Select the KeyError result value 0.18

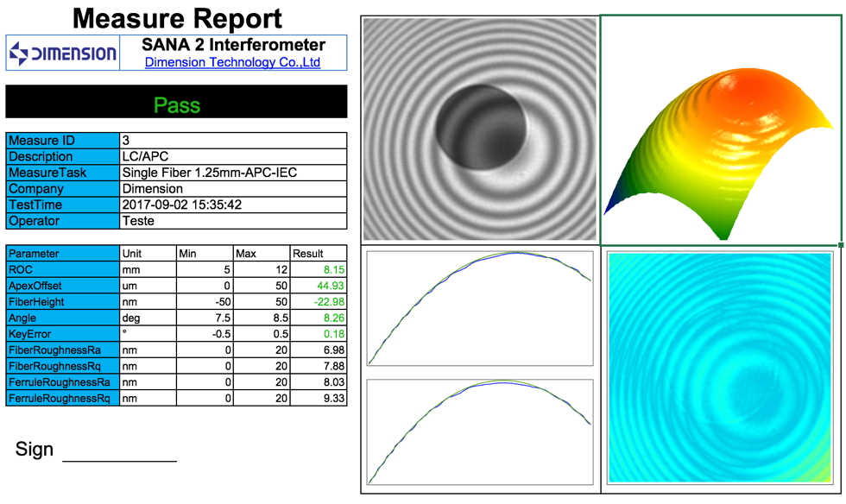[x=331, y=334]
